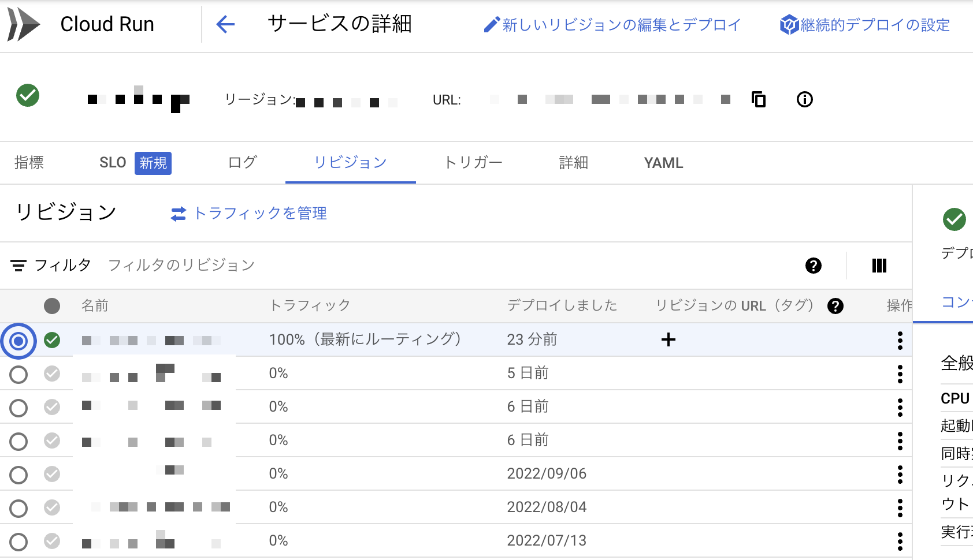Viewport: 973px width, 560px height.
Task: Click the リビジョンの URL help icon
Action: (x=836, y=306)
